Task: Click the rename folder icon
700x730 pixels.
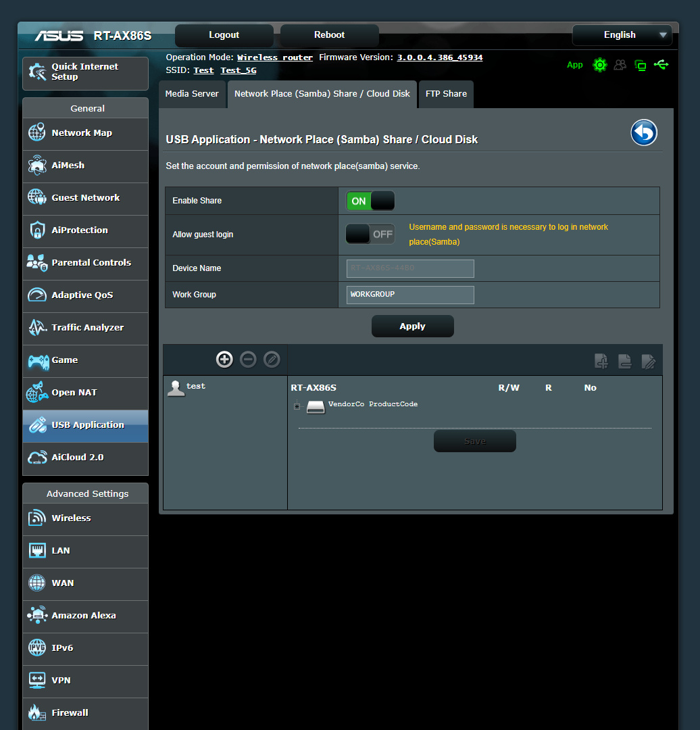Action: pos(649,361)
